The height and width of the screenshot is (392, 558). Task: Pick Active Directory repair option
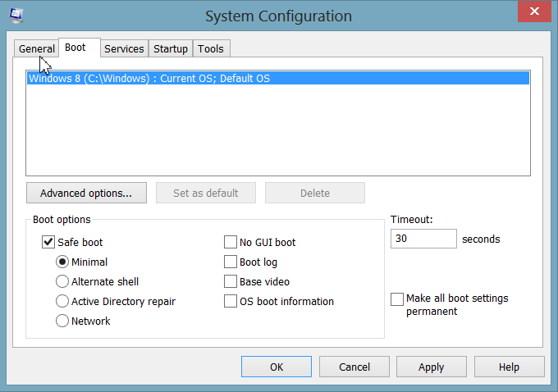click(x=62, y=302)
